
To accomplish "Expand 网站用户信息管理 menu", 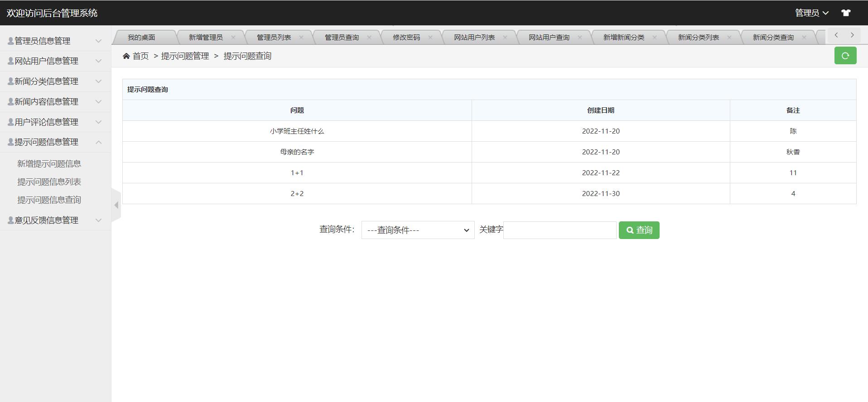I will pyautogui.click(x=55, y=61).
